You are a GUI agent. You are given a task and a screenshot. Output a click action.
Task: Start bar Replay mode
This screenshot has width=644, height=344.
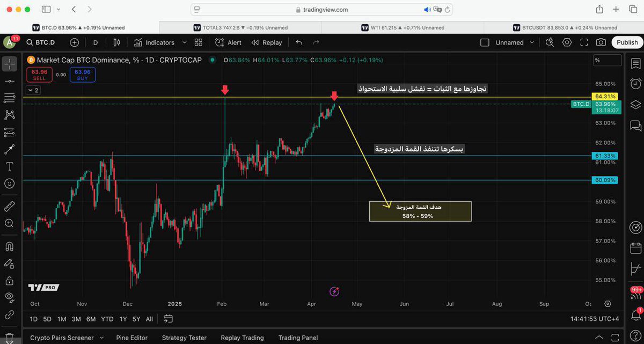[267, 42]
